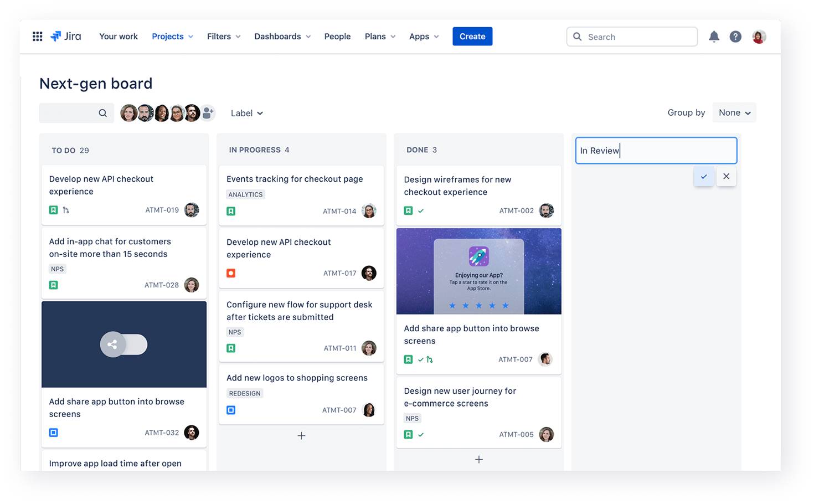Click the story icon on ATMT-014
The image size is (814, 504).
click(230, 211)
